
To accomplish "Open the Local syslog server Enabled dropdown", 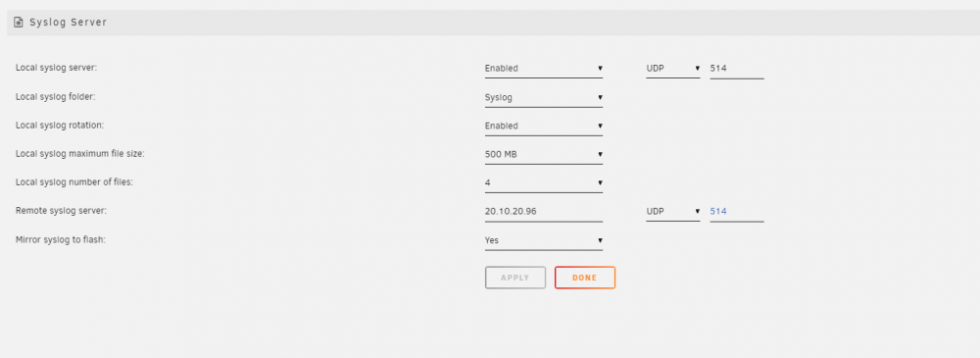I will tap(544, 69).
